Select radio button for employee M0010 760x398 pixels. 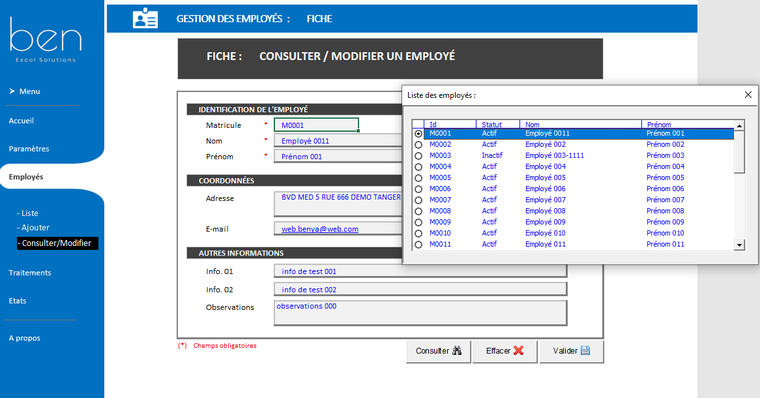point(418,234)
